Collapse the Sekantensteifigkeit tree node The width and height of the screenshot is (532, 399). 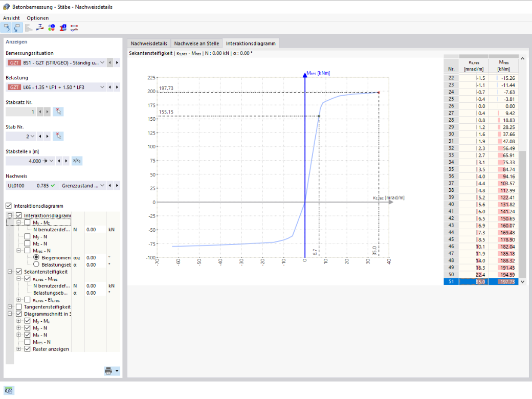tap(10, 272)
